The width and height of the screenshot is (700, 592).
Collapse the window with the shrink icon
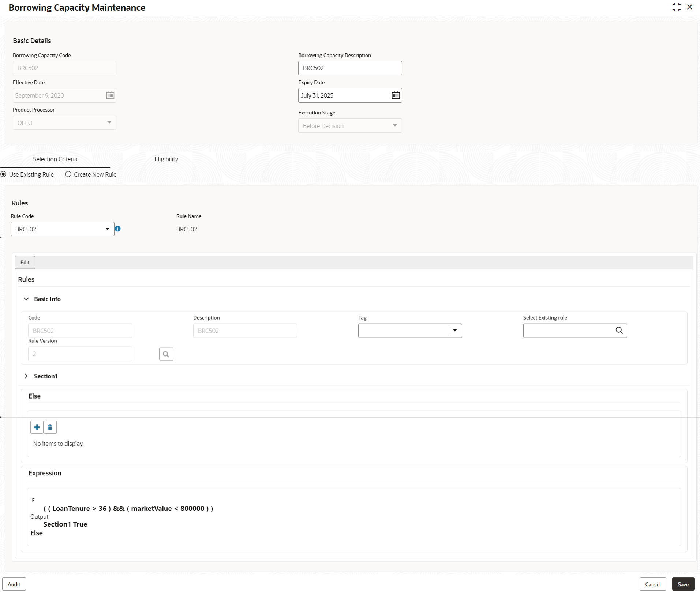[x=676, y=7]
